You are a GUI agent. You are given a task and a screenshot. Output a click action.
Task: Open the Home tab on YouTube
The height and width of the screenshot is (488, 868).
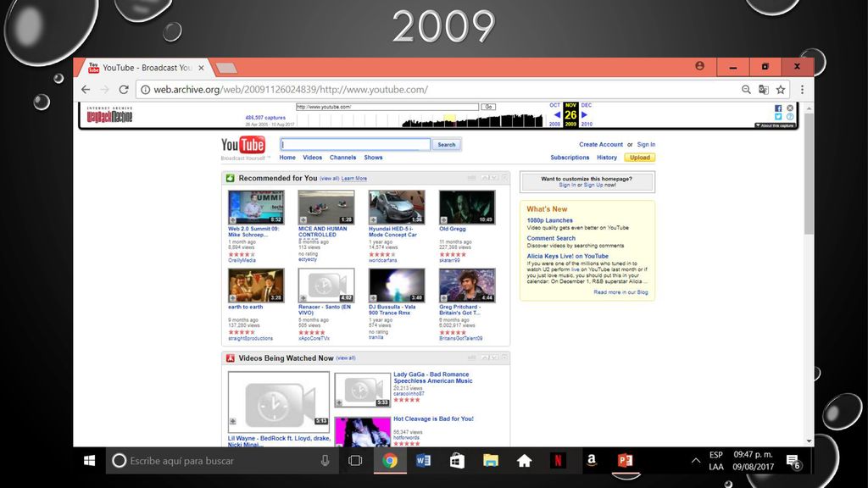coord(287,158)
